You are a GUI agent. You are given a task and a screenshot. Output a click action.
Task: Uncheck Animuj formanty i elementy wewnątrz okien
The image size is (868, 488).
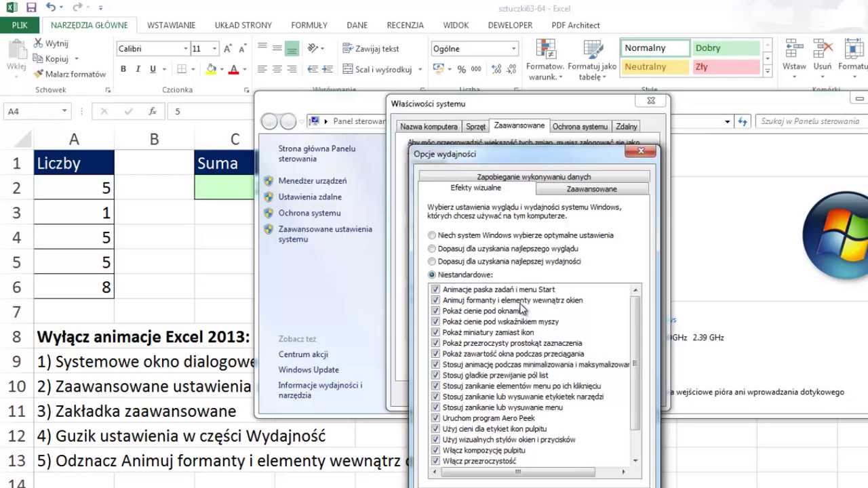[x=435, y=300]
